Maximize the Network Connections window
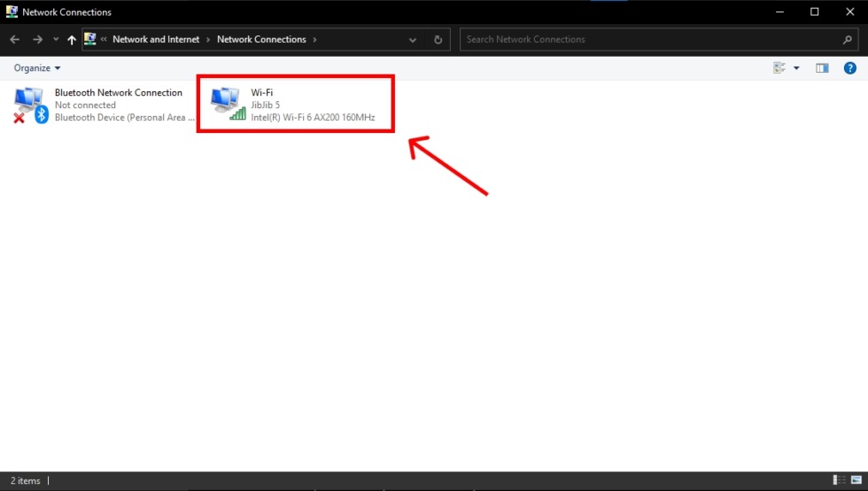The height and width of the screenshot is (491, 868). (x=814, y=12)
